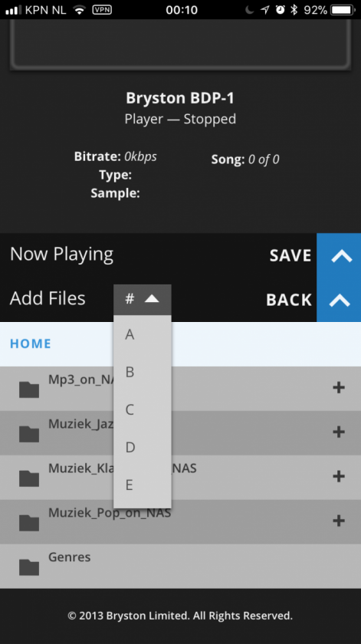Collapse Now Playing with blue chevron
This screenshot has width=361, height=644.
pyautogui.click(x=339, y=255)
